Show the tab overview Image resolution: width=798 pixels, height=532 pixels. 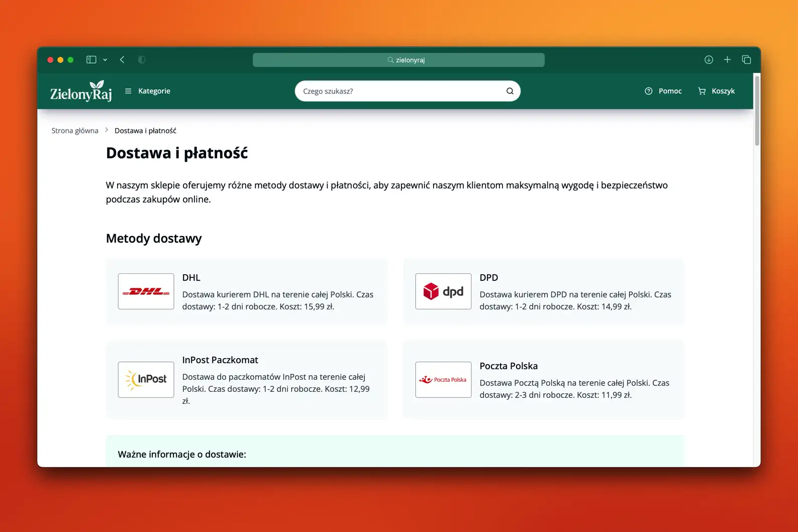[x=746, y=60]
